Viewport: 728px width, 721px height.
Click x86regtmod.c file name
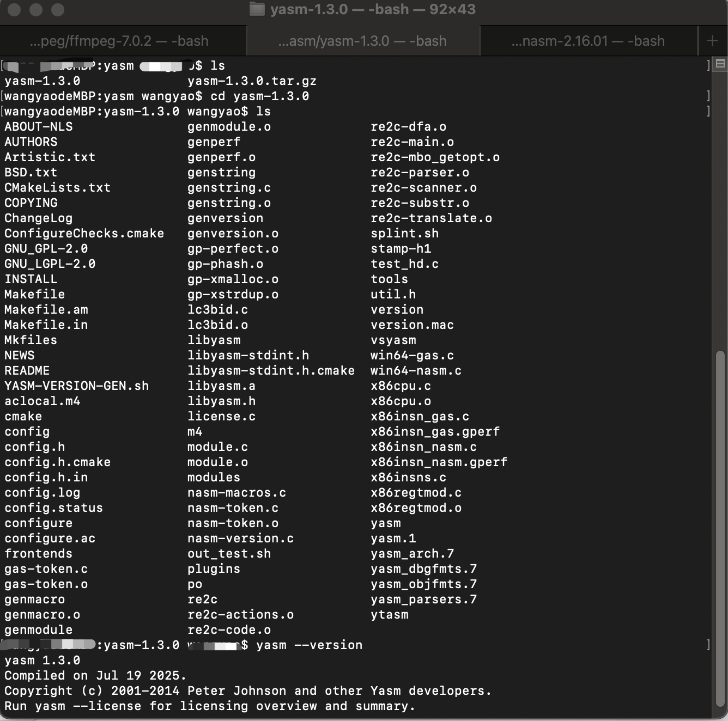tap(416, 492)
